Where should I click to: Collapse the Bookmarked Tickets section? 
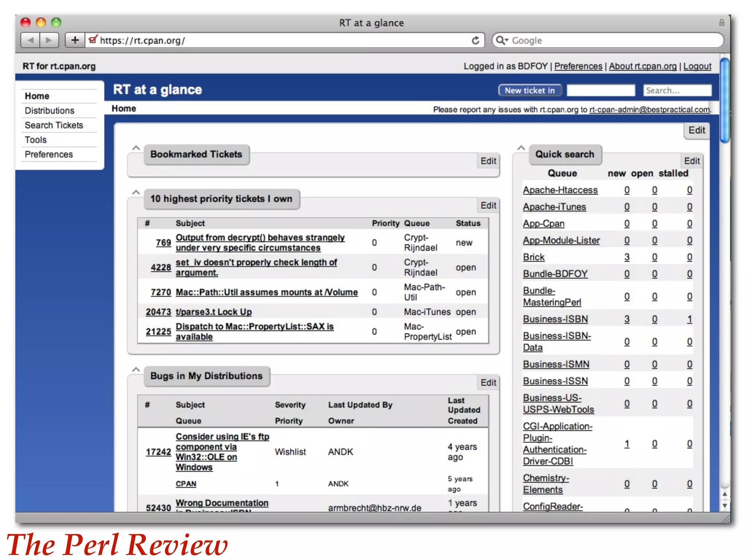[x=136, y=148]
